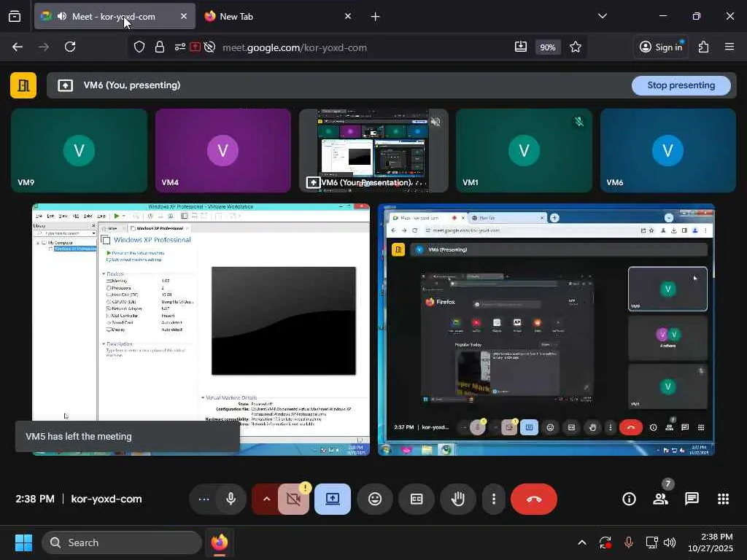747x560 pixels.
Task: Open the clock showing 2:38 PM 10/27/2025
Action: [711, 542]
